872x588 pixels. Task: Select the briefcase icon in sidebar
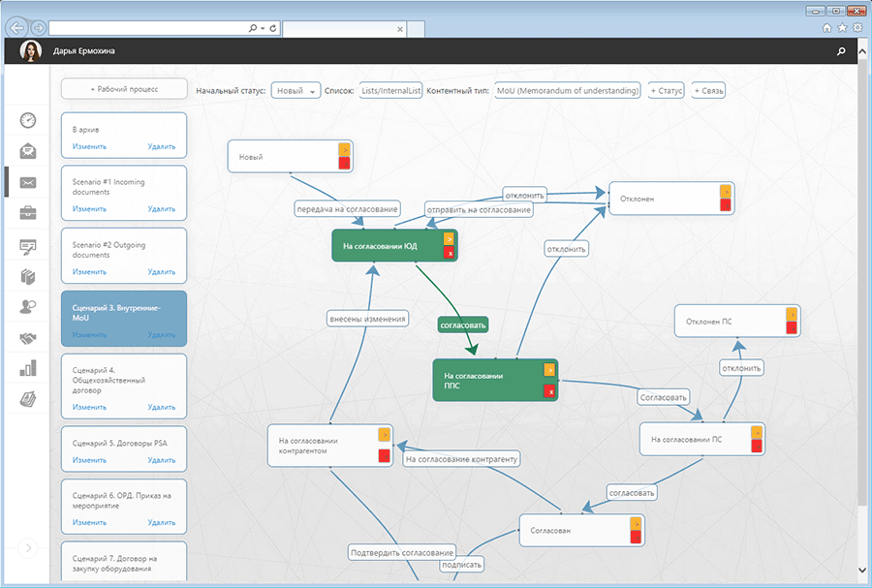click(x=27, y=213)
